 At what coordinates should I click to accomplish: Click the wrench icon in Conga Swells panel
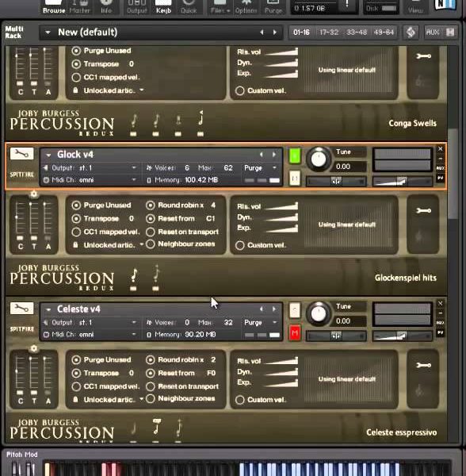(x=423, y=56)
